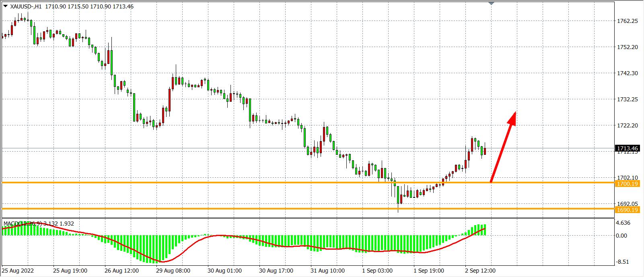Click the latest red candlestick on chart
Viewport: 644px width, 277px height.
pos(486,151)
